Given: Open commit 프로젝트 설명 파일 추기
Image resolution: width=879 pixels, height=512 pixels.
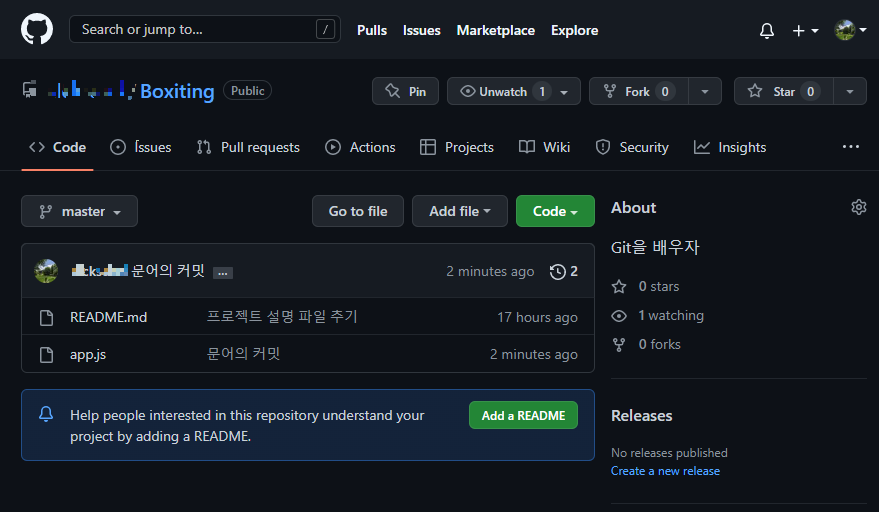Looking at the screenshot, I should click(282, 316).
